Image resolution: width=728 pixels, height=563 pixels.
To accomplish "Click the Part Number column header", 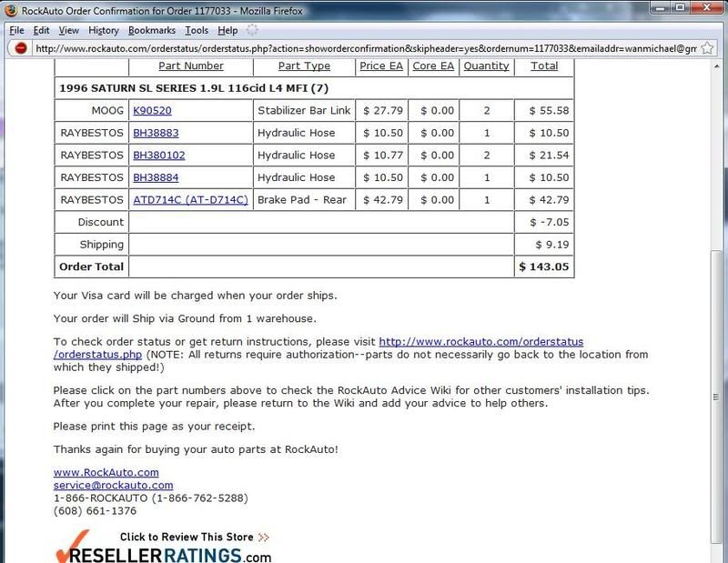I will [x=191, y=65].
